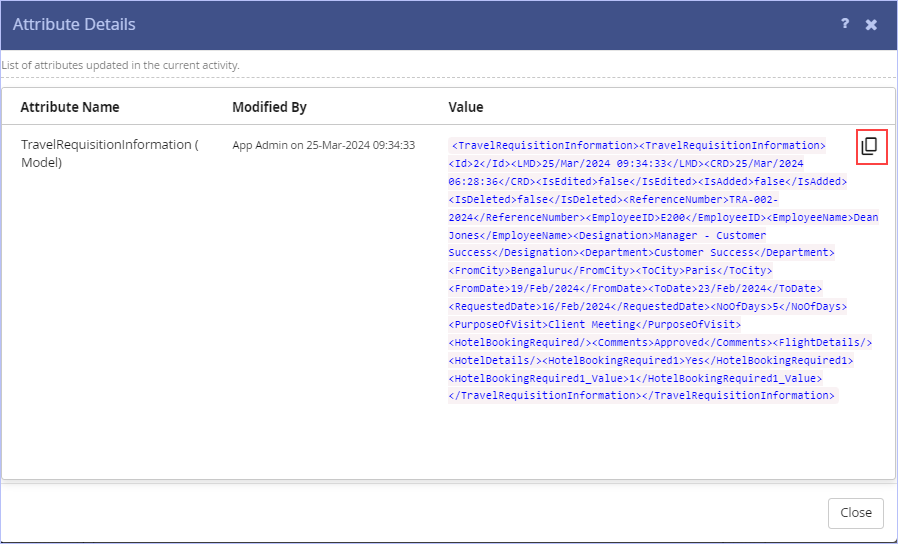Screen dimensions: 898x544
Task: Select the Attribute Name column header
Action: click(x=70, y=107)
